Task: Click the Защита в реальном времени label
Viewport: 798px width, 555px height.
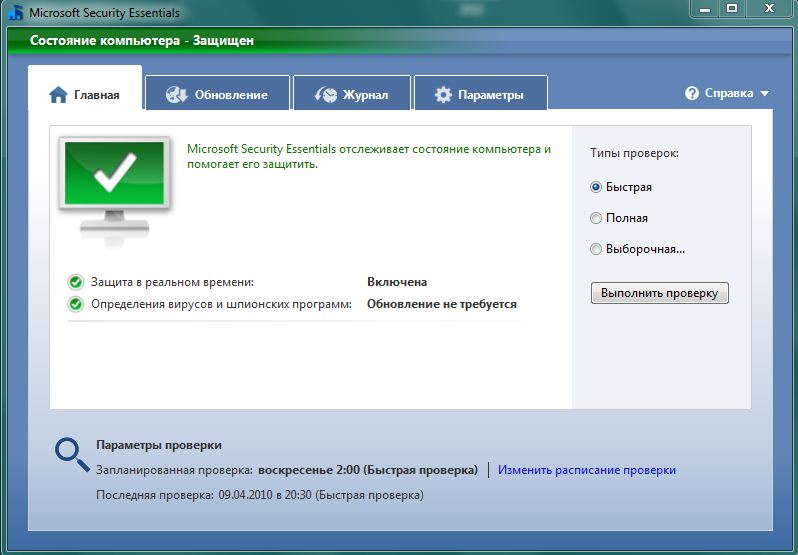Action: [172, 282]
